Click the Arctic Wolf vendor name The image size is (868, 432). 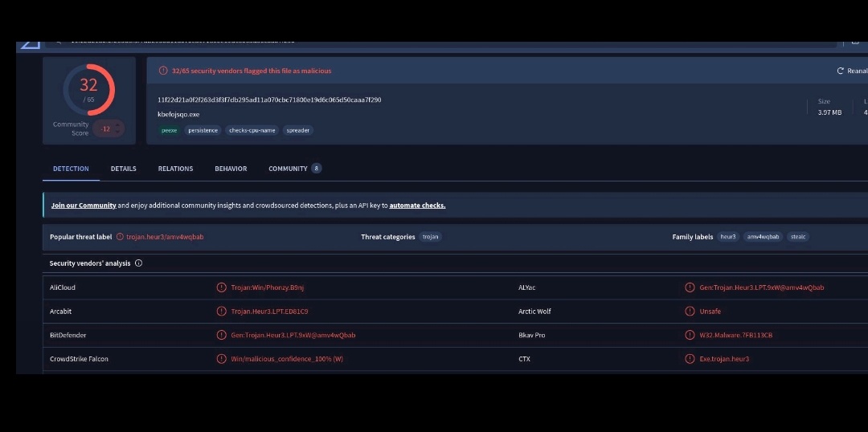point(534,312)
